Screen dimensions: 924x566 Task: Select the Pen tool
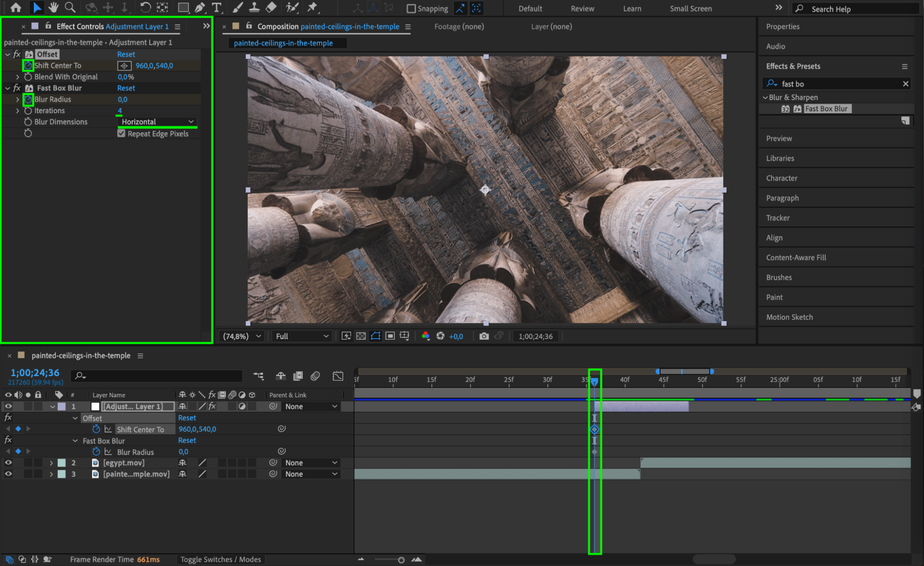point(200,7)
